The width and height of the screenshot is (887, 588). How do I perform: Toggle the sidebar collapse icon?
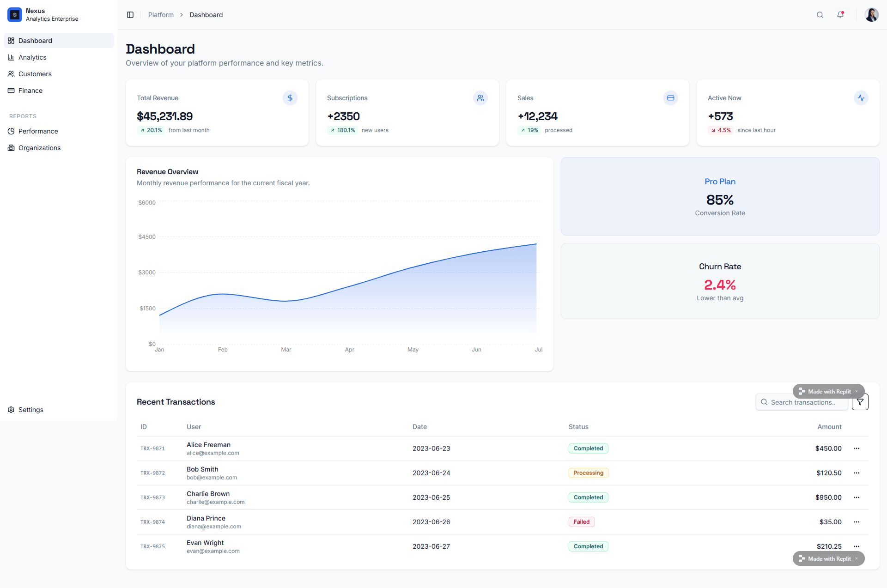click(x=130, y=15)
